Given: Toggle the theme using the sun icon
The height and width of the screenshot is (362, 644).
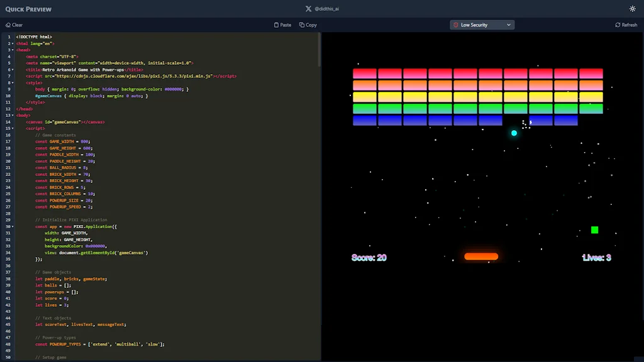Looking at the screenshot, I should pyautogui.click(x=633, y=9).
